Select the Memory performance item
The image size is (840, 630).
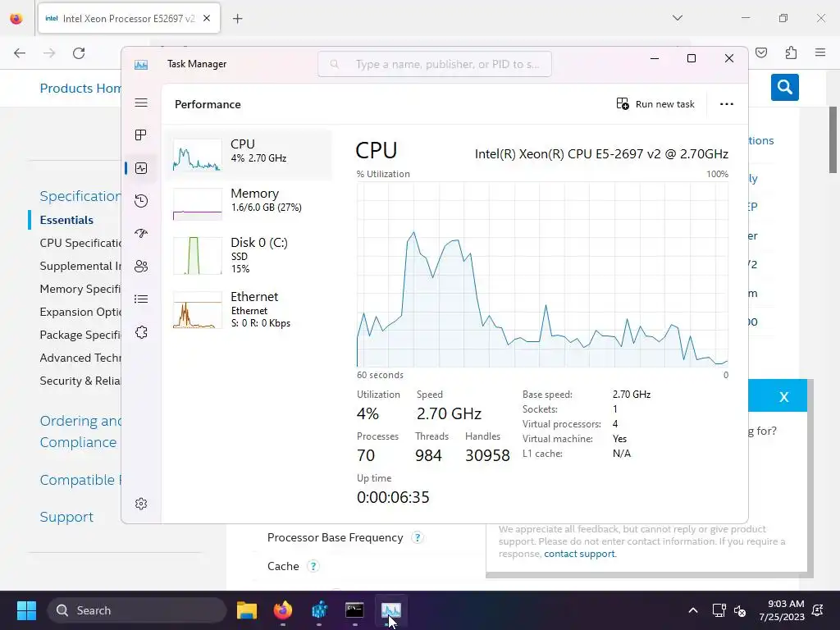(249, 203)
